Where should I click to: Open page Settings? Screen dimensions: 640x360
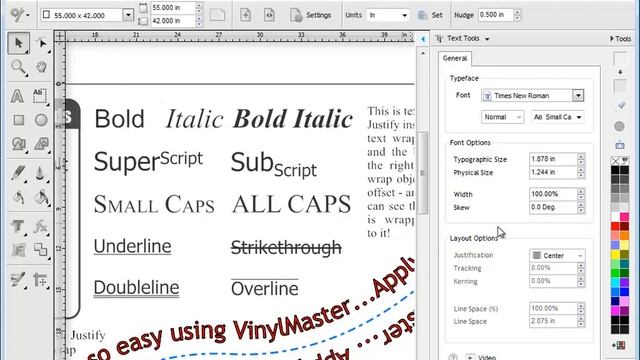[311, 15]
